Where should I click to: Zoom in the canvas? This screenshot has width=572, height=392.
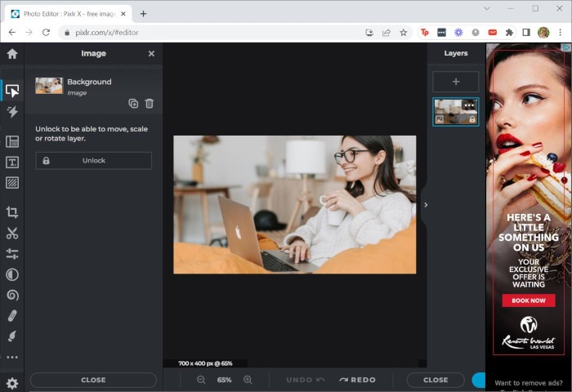(248, 380)
